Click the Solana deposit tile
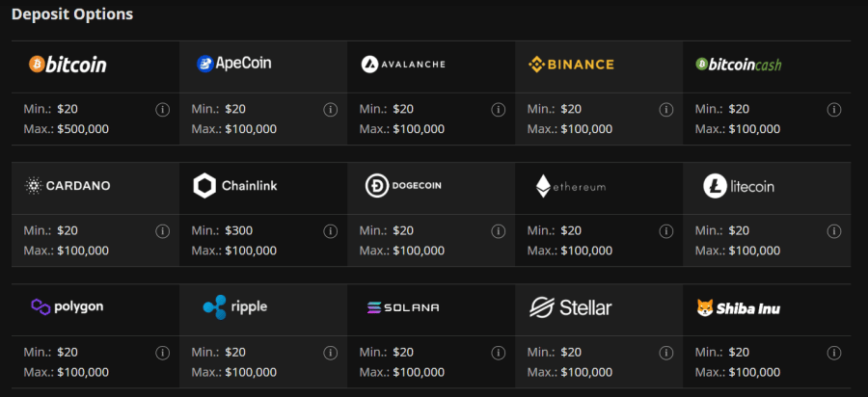The width and height of the screenshot is (868, 397). click(403, 307)
